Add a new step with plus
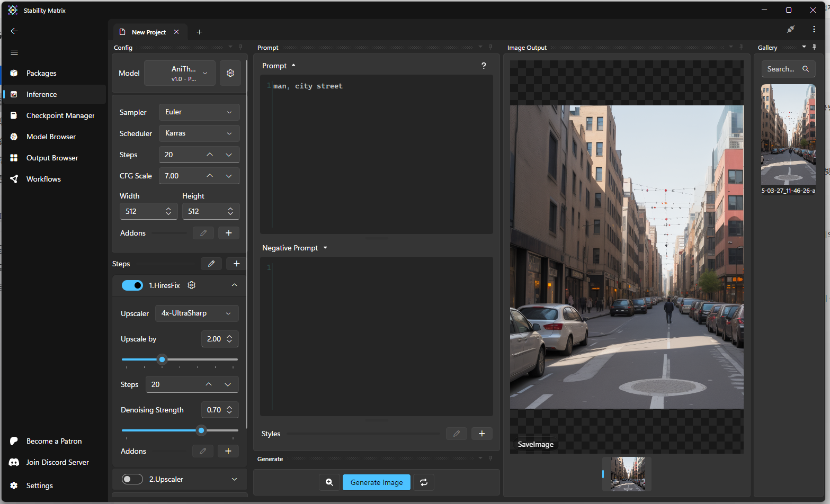The image size is (830, 504). [x=237, y=264]
